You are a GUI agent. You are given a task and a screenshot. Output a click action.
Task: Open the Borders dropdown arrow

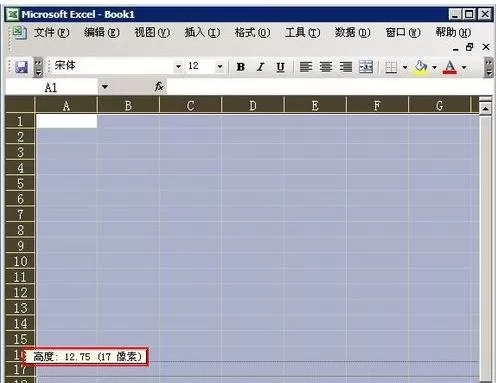tap(405, 67)
